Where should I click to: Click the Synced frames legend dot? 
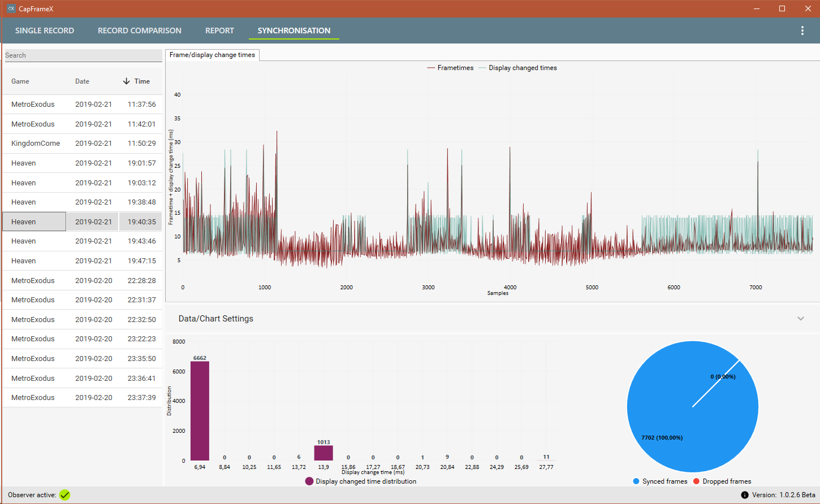coord(636,481)
